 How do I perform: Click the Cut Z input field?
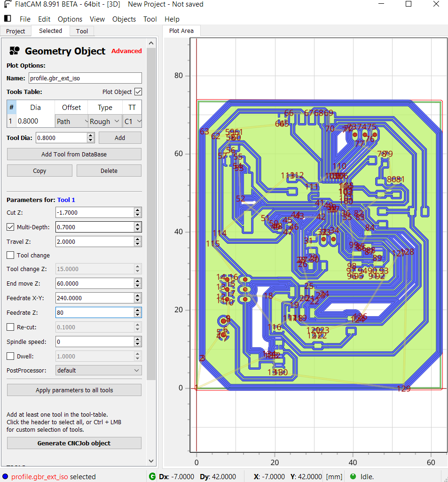click(94, 212)
